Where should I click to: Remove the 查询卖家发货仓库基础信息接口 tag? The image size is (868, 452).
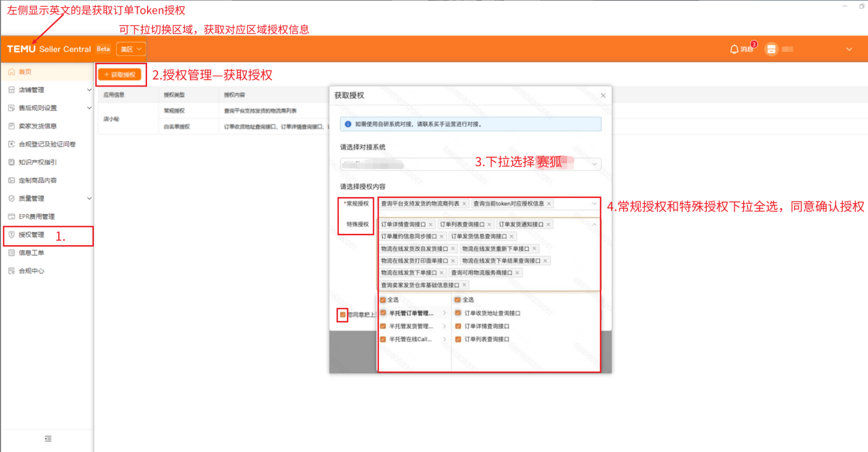(x=465, y=285)
